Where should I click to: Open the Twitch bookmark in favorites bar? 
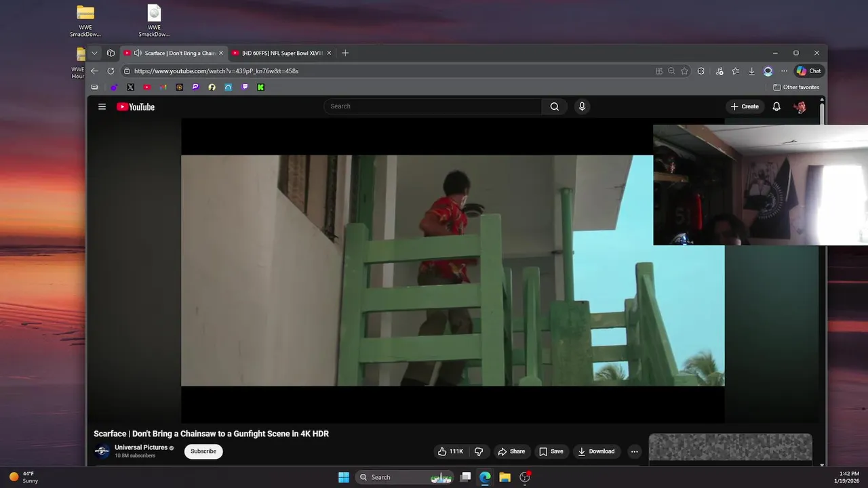[x=245, y=87]
